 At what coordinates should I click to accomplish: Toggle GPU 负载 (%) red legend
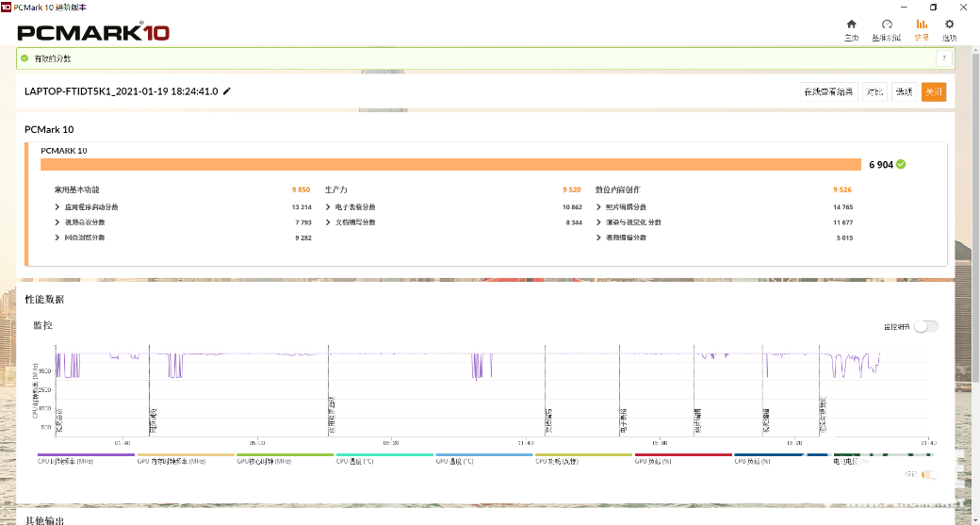tap(683, 459)
